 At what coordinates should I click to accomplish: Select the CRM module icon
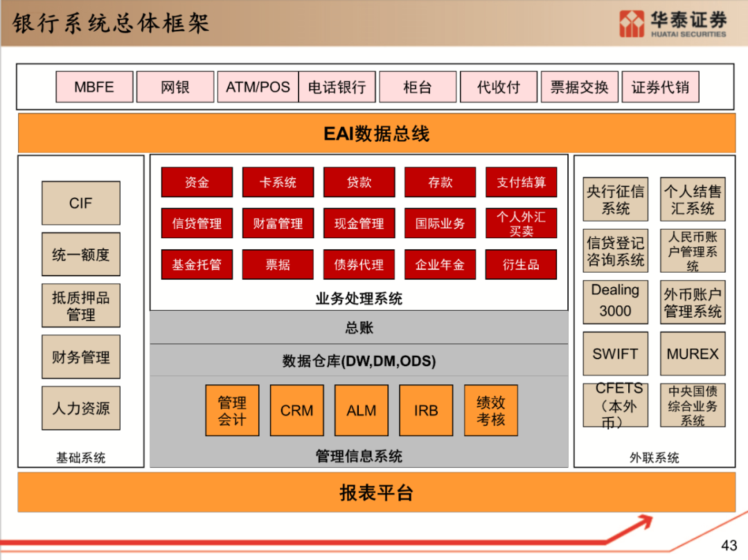click(296, 410)
